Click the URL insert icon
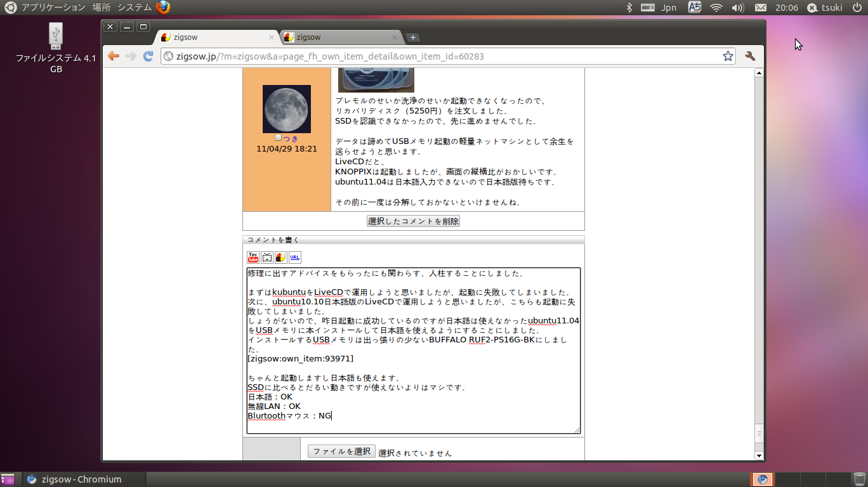 tap(294, 257)
